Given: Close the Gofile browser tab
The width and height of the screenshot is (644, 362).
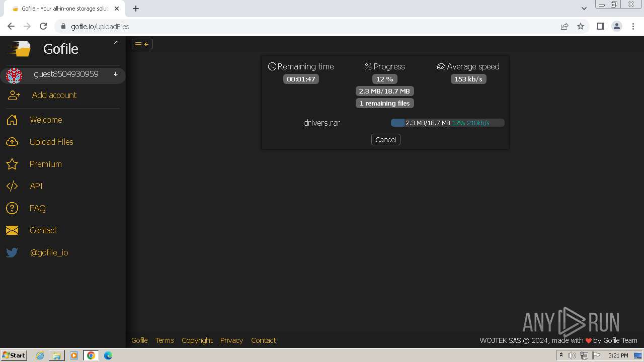Looking at the screenshot, I should [x=117, y=9].
